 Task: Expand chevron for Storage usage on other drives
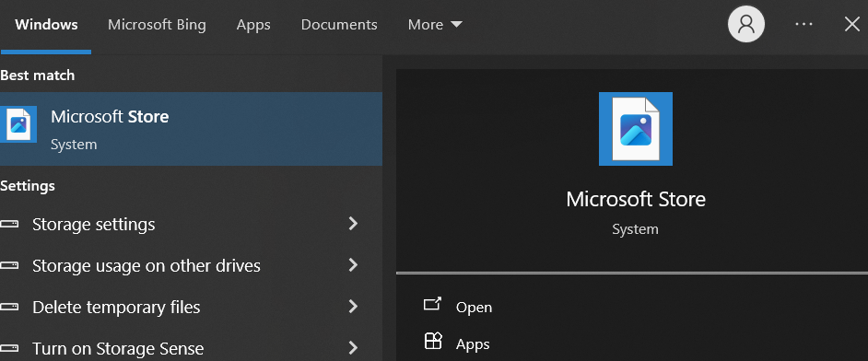click(x=353, y=265)
